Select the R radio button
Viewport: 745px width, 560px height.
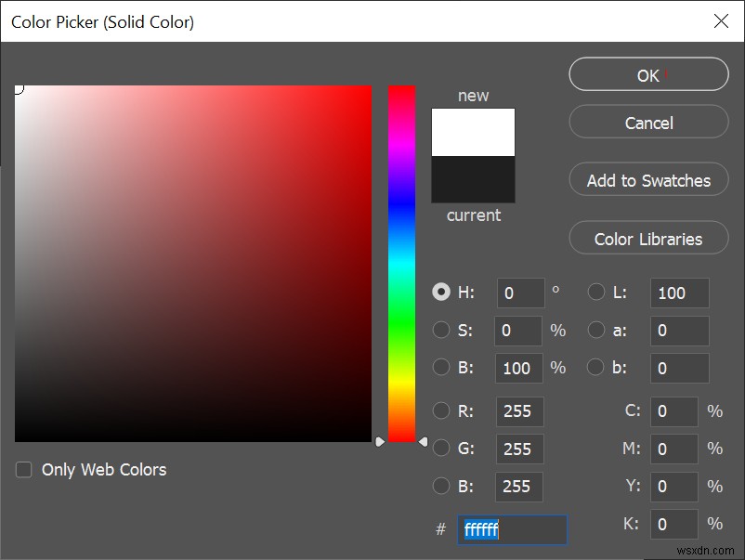pyautogui.click(x=442, y=411)
